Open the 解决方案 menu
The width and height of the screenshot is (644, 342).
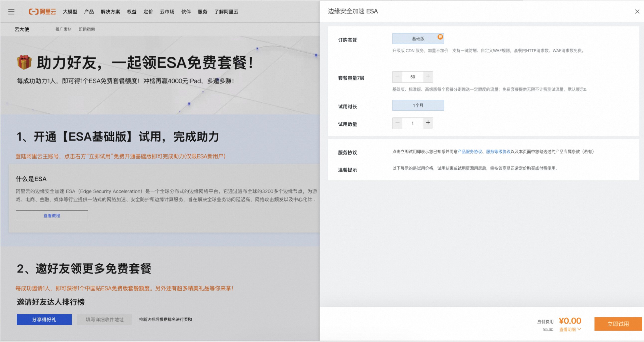110,12
